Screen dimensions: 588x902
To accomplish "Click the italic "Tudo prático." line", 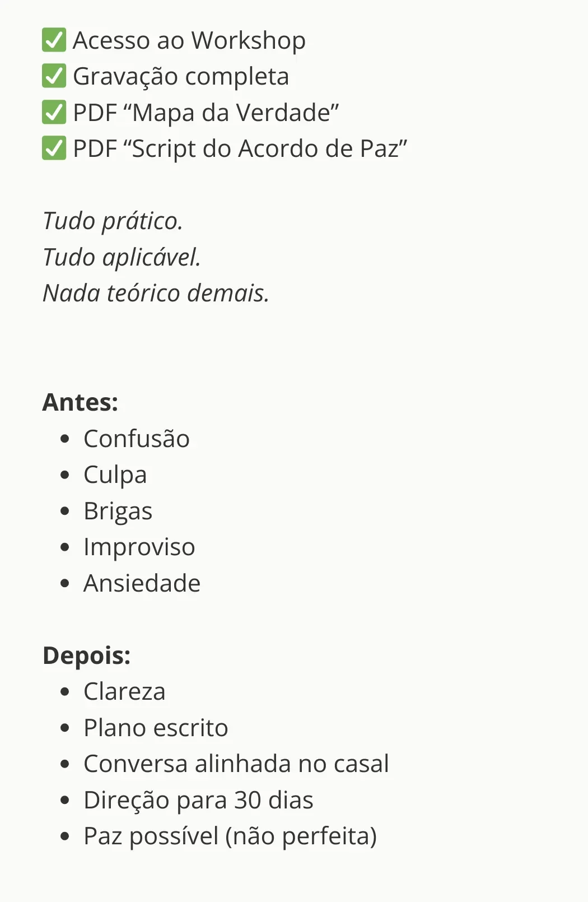I will (x=113, y=221).
